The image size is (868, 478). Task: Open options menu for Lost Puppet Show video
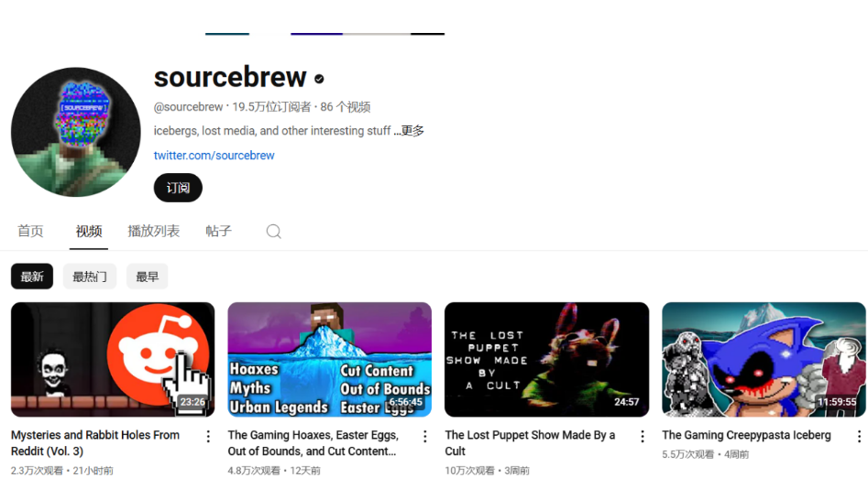pos(643,437)
